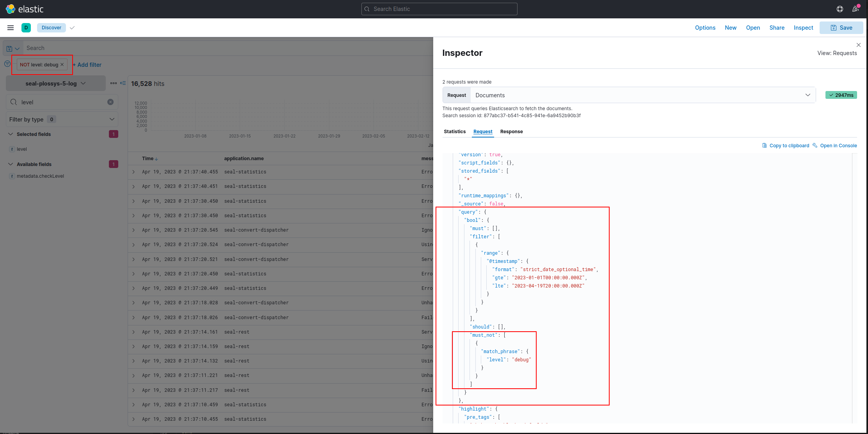Click the saved search floppy disk icon
Image resolution: width=868 pixels, height=434 pixels.
[x=9, y=48]
